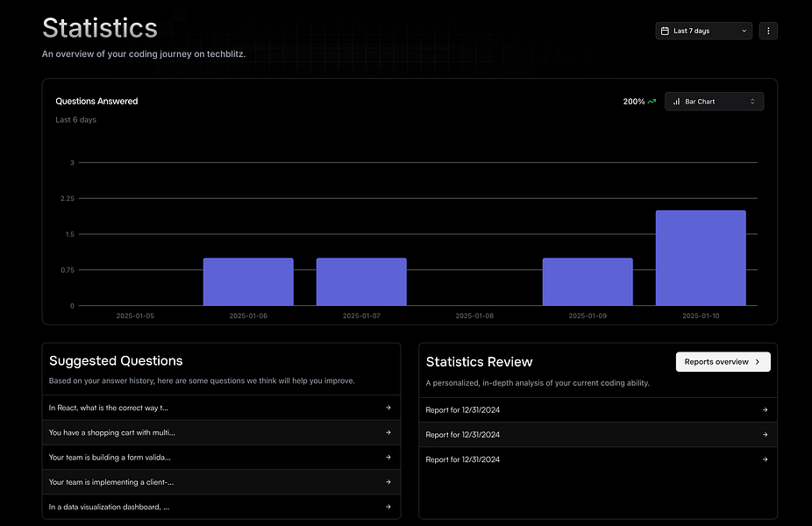The width and height of the screenshot is (812, 526).
Task: Click chevron in the Last 7 days selector
Action: coord(744,31)
